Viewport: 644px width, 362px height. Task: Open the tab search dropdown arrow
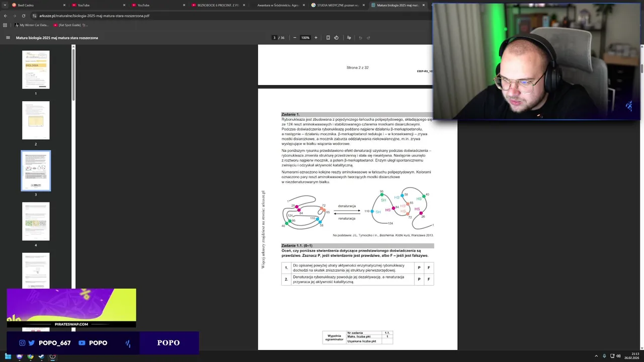pos(4,5)
